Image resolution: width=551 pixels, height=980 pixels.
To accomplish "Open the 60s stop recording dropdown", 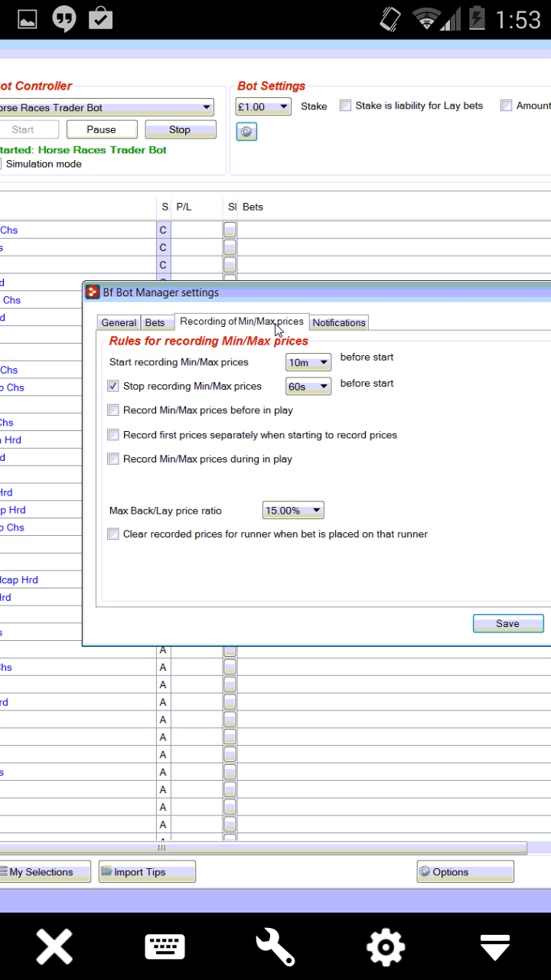I will click(308, 387).
